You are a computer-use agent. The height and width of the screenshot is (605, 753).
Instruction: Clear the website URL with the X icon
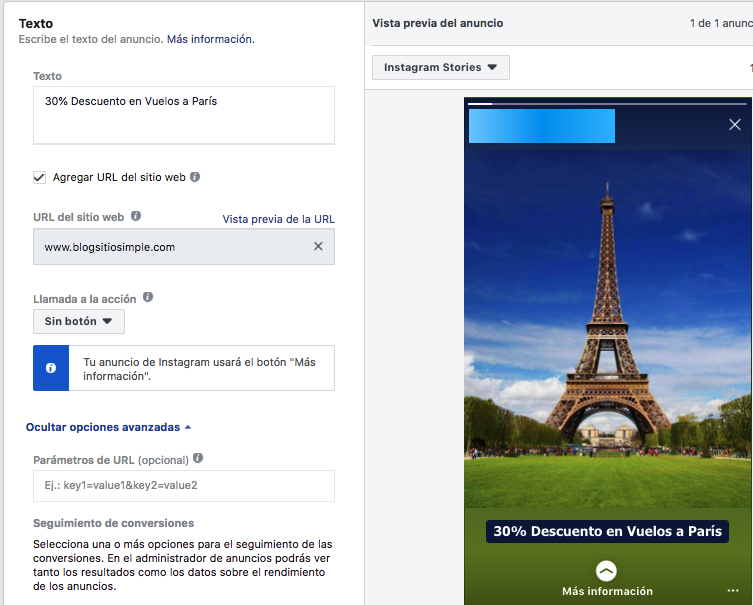coord(318,246)
